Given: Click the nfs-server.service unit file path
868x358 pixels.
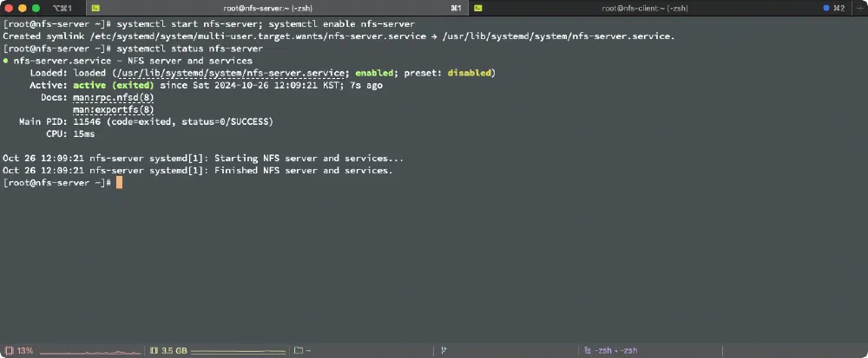Looking at the screenshot, I should (x=228, y=74).
